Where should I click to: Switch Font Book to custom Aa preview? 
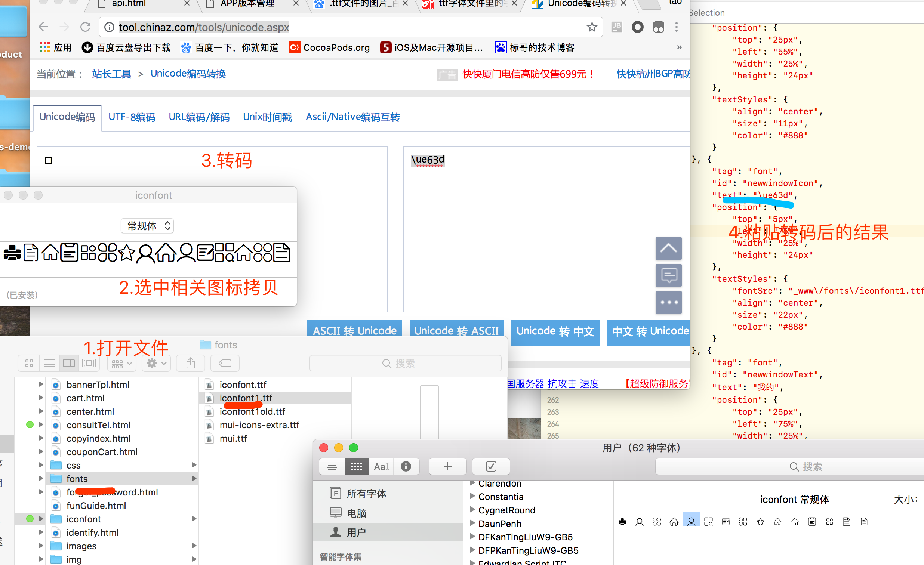point(381,466)
